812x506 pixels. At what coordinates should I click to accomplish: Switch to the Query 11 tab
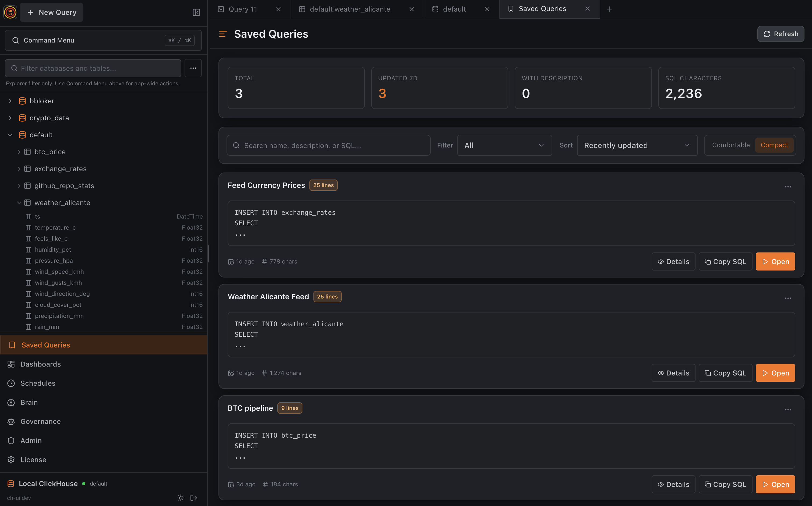click(242, 9)
